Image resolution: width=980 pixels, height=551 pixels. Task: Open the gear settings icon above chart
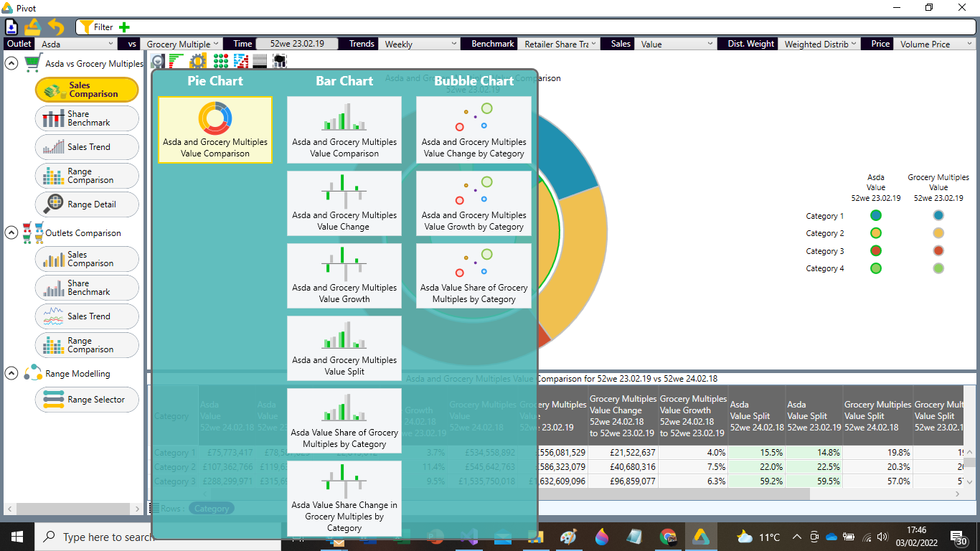[198, 62]
